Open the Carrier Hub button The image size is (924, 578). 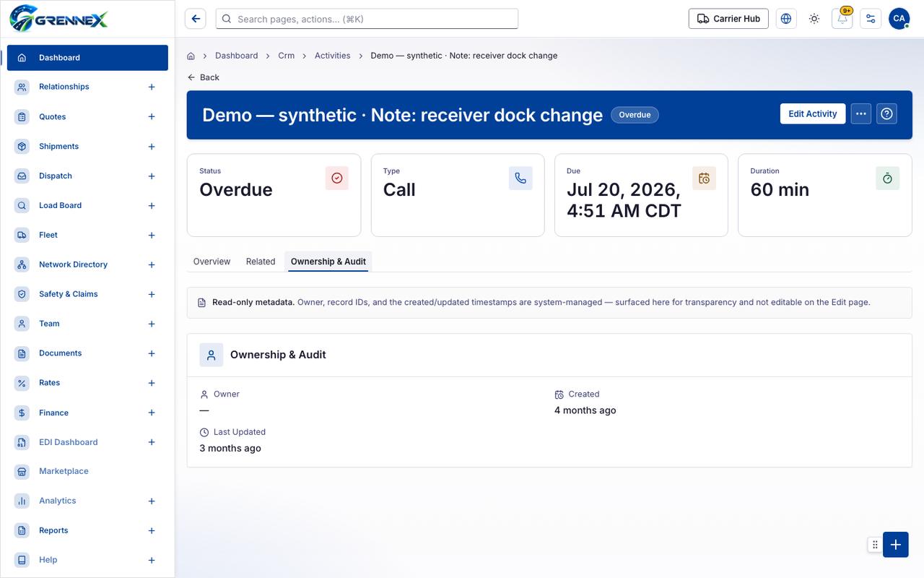[x=728, y=19]
